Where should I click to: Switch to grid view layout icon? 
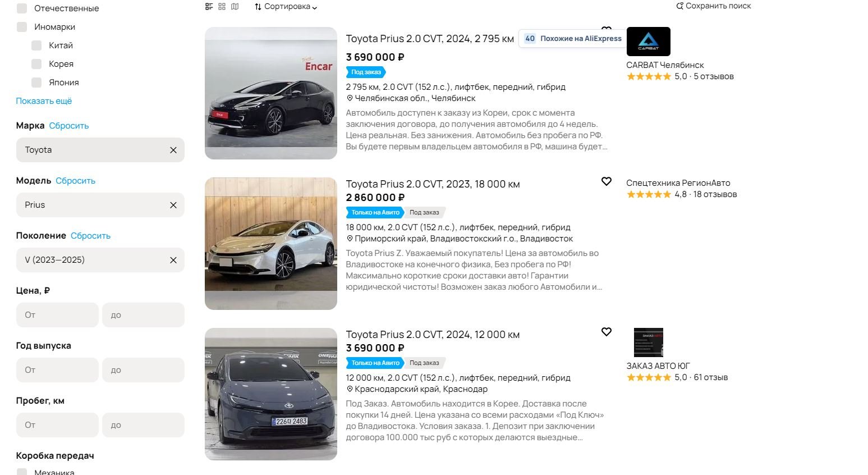pyautogui.click(x=222, y=7)
